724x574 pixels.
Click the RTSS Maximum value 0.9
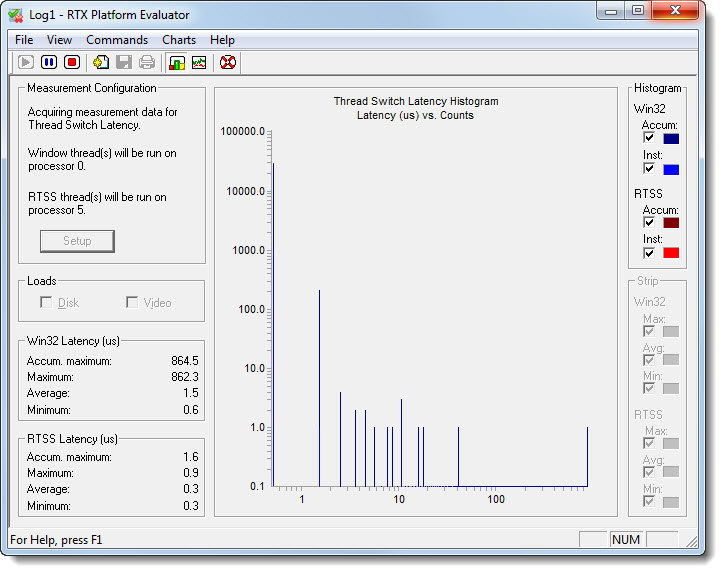click(191, 473)
